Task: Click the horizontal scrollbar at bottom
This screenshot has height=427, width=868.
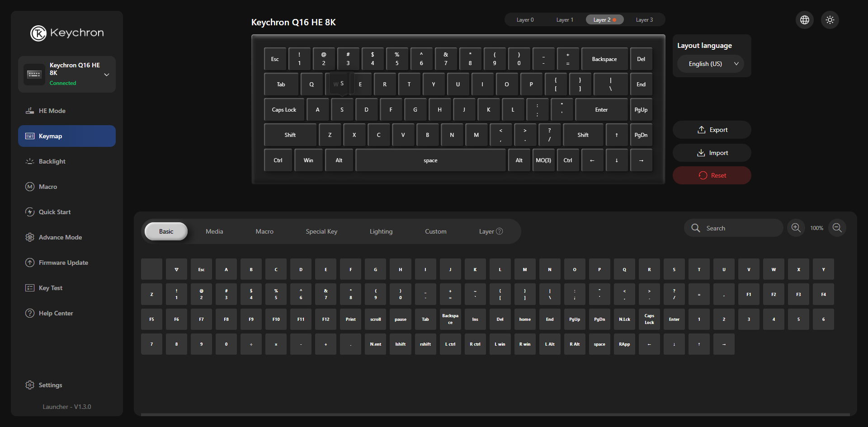Action: 495,414
